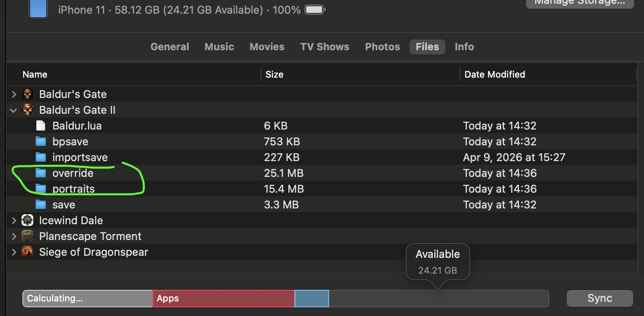
Task: Click the Calculating segment of storage bar
Action: 88,299
